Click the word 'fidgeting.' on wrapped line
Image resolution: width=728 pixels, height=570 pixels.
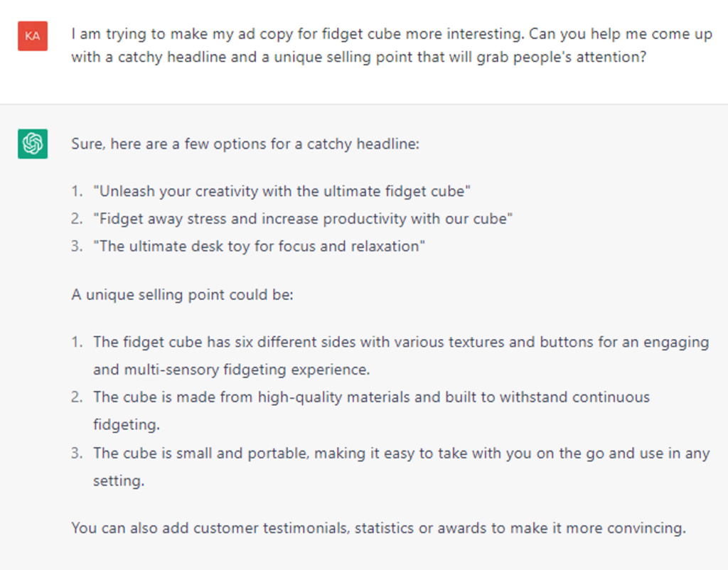tap(127, 425)
